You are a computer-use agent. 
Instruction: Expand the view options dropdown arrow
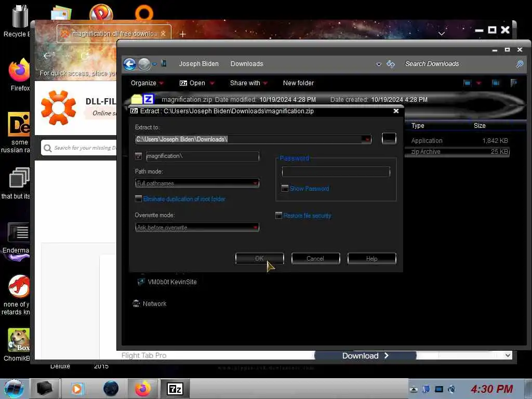(x=478, y=83)
